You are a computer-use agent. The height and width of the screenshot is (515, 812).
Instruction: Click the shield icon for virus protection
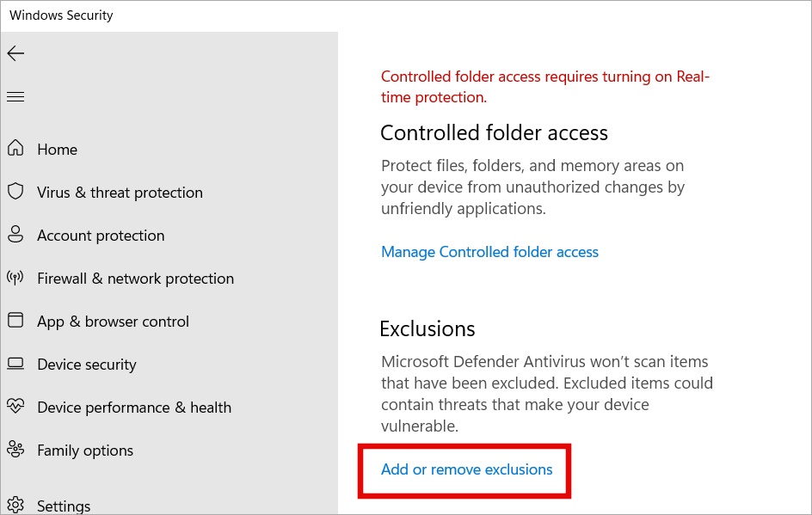pyautogui.click(x=15, y=191)
